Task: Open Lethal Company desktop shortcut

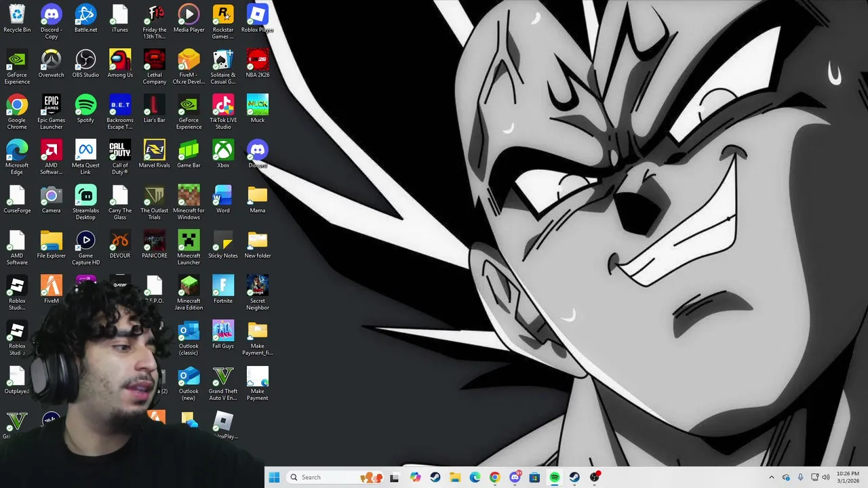Action: [155, 67]
